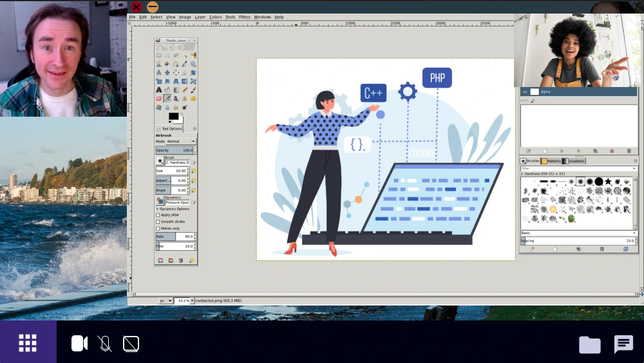The image size is (644, 363).
Task: Open the folder files button
Action: (590, 344)
